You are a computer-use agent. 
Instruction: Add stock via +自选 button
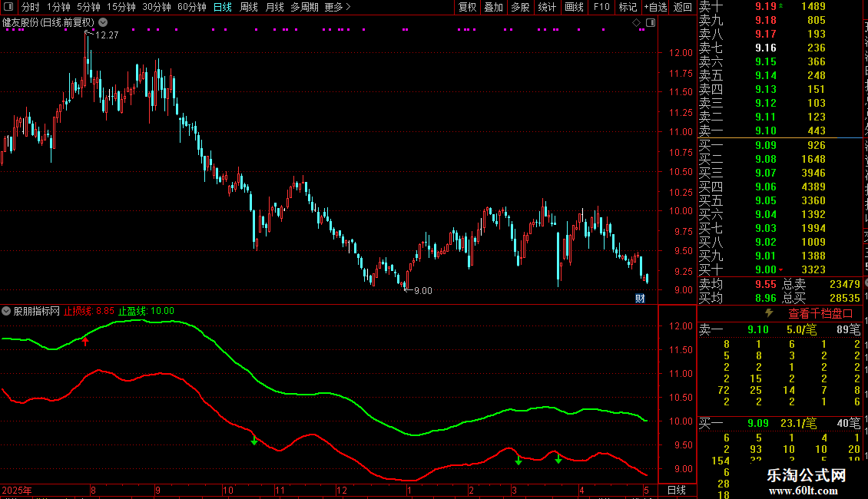tap(655, 7)
